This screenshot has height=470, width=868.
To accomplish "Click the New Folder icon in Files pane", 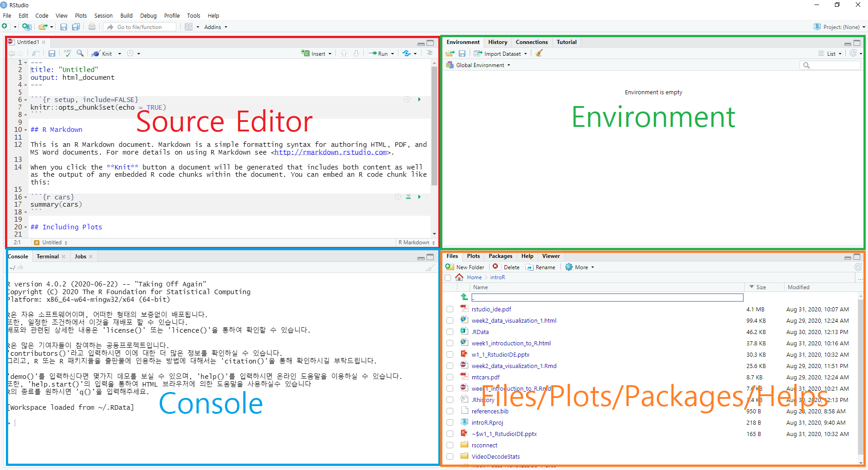I will 450,267.
